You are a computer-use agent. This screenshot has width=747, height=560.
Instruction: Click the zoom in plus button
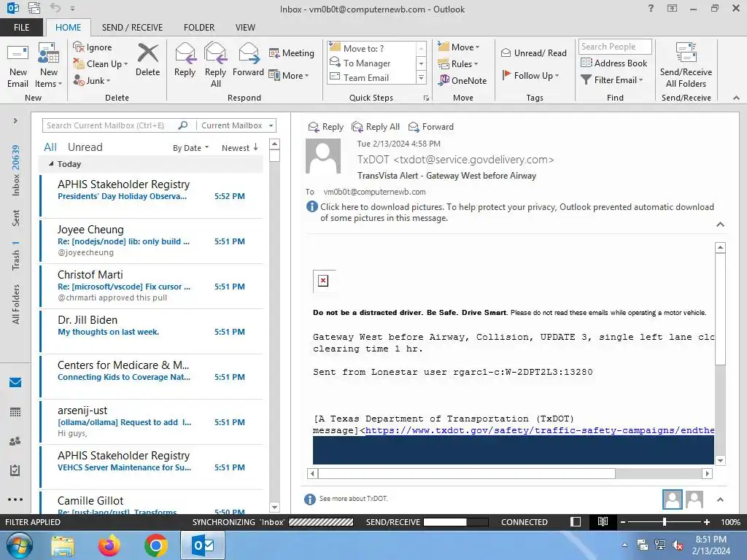click(x=706, y=522)
